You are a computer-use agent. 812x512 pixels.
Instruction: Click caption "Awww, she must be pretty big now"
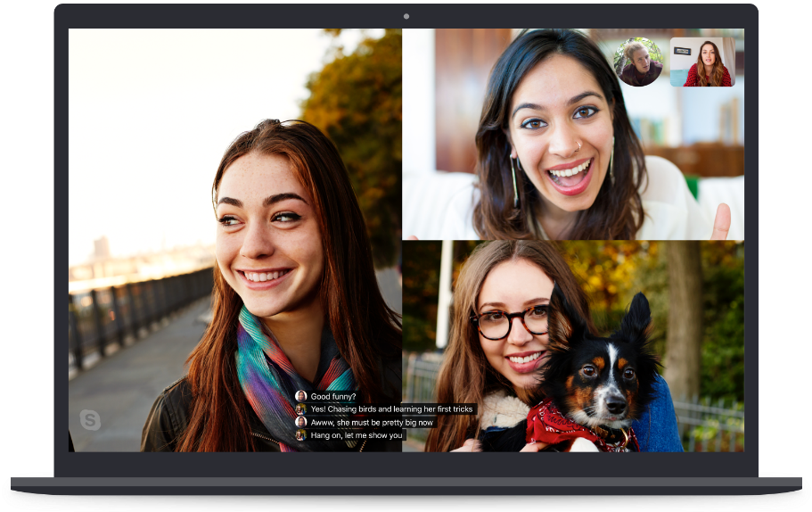coord(372,422)
